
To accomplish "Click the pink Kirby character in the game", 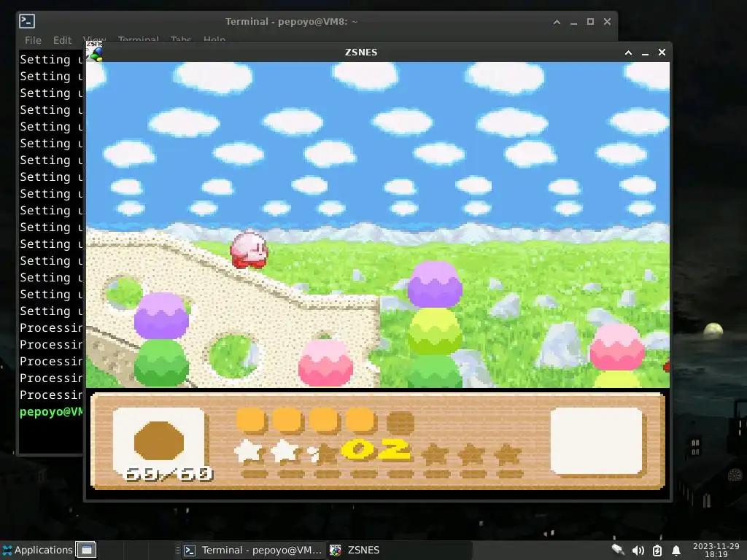I will pyautogui.click(x=249, y=250).
